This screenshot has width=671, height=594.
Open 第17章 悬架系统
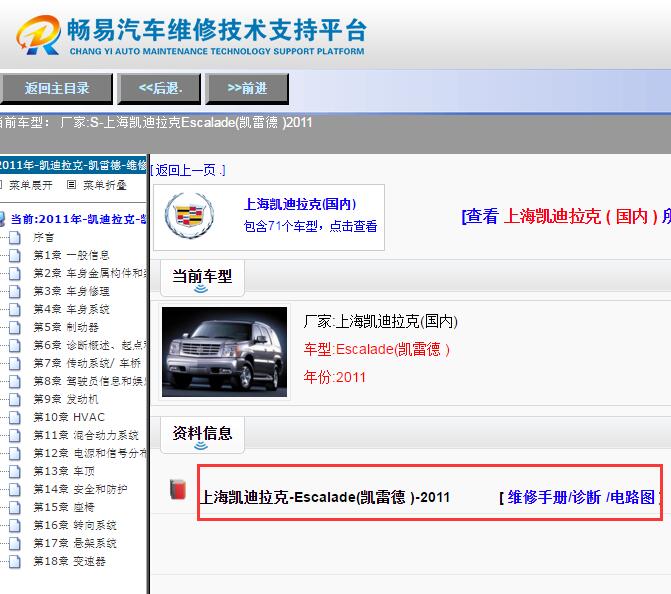coord(74,543)
